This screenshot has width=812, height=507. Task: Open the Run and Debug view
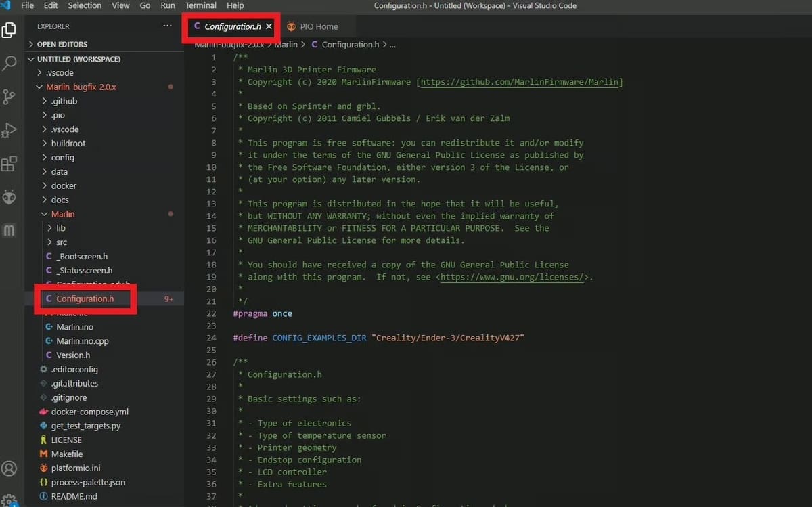pos(9,130)
